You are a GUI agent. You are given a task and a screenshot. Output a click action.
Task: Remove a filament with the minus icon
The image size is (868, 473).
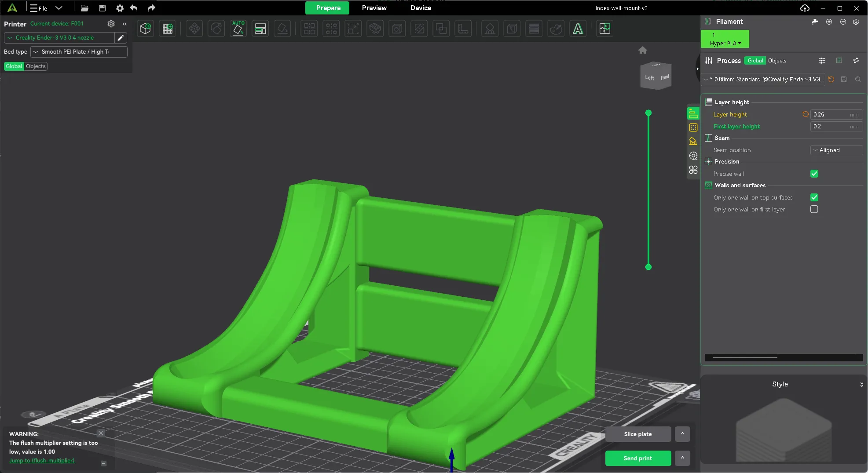coord(843,22)
